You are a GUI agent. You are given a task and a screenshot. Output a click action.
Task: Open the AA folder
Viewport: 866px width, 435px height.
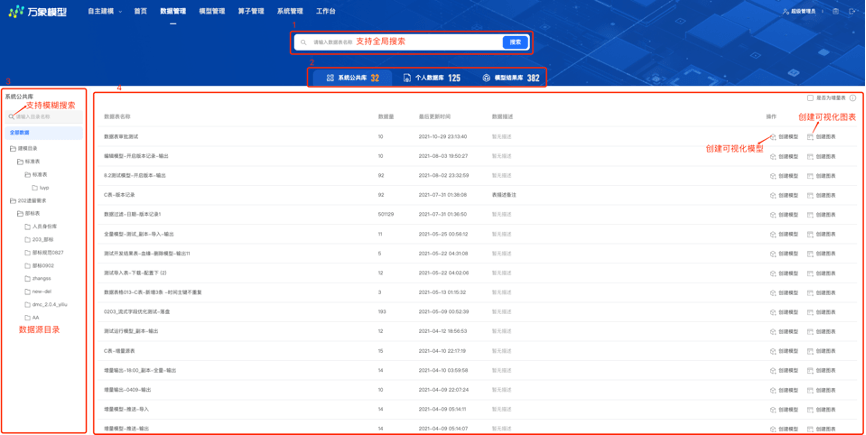(31, 317)
